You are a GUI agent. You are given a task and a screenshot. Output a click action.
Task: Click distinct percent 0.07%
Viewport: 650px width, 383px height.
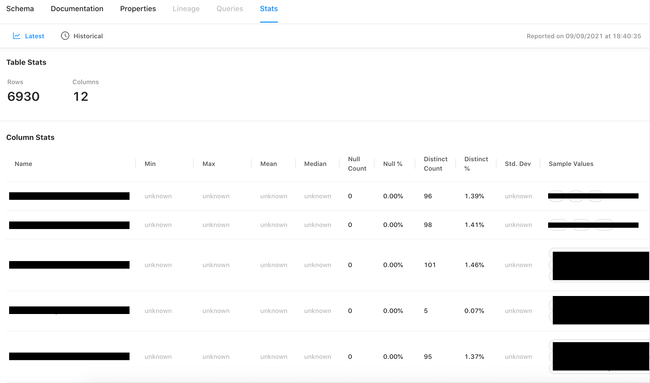tap(474, 310)
